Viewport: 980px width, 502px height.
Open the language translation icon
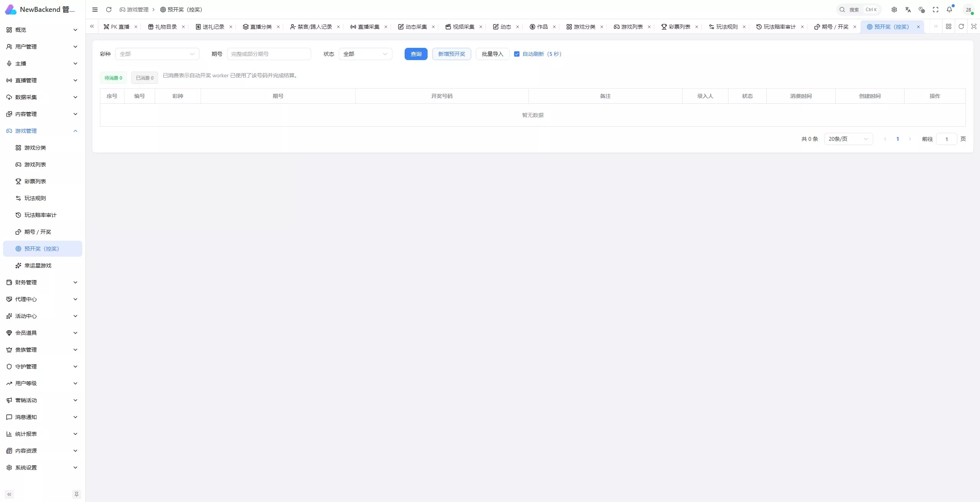[908, 10]
